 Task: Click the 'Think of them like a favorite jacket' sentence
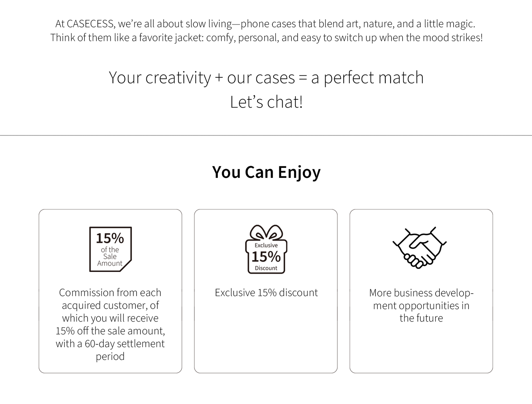click(266, 38)
